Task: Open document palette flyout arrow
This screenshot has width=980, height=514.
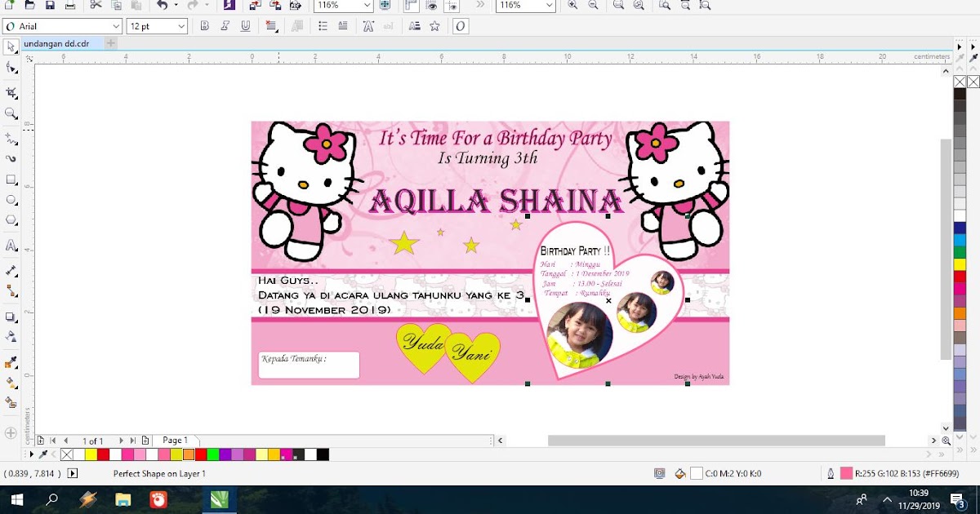Action: [x=32, y=454]
